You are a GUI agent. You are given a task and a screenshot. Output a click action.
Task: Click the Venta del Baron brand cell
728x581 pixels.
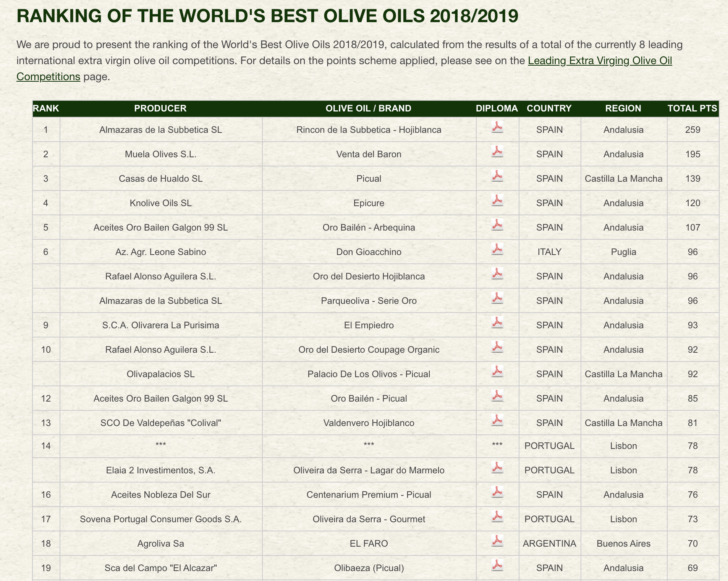(369, 154)
